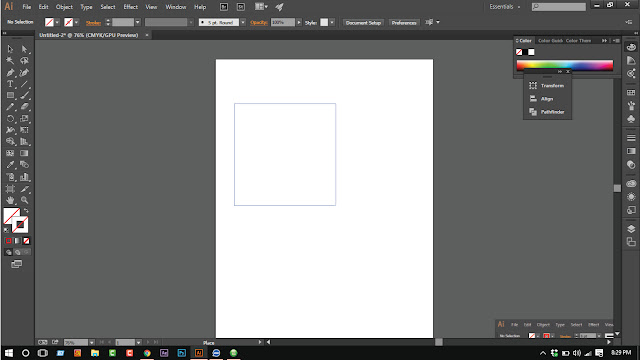The height and width of the screenshot is (360, 640).
Task: Select the Column Graph tool
Action: click(24, 177)
